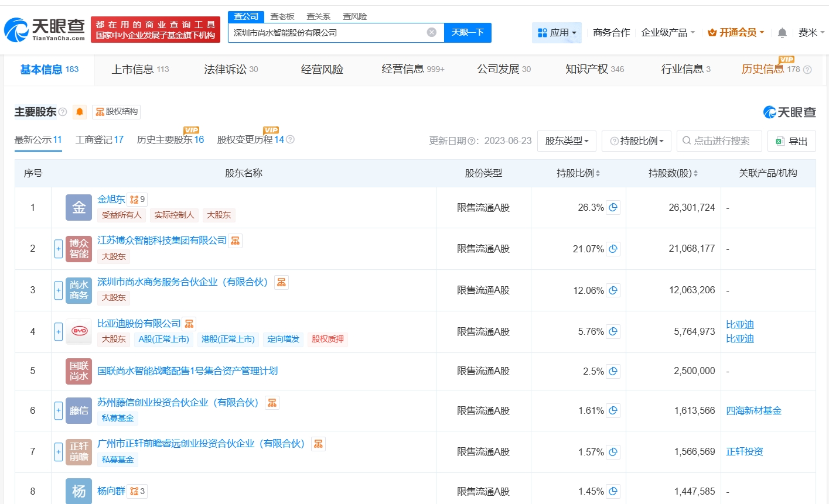View the pie chart for the 12.06% stake

tap(613, 290)
